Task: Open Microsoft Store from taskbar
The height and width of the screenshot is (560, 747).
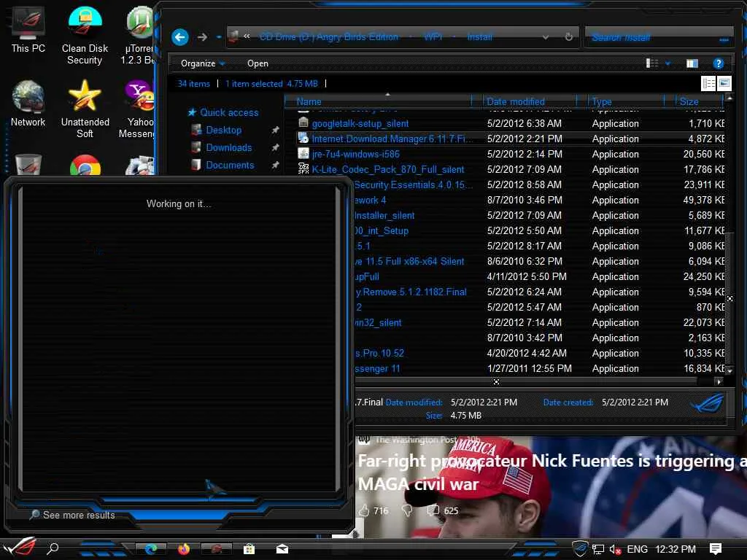Action: pyautogui.click(x=249, y=549)
